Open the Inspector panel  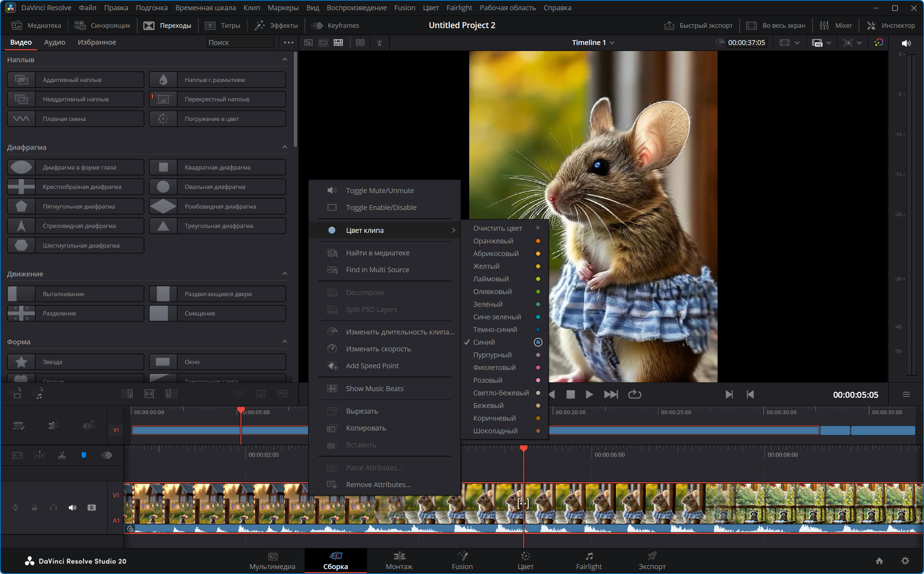pyautogui.click(x=891, y=25)
